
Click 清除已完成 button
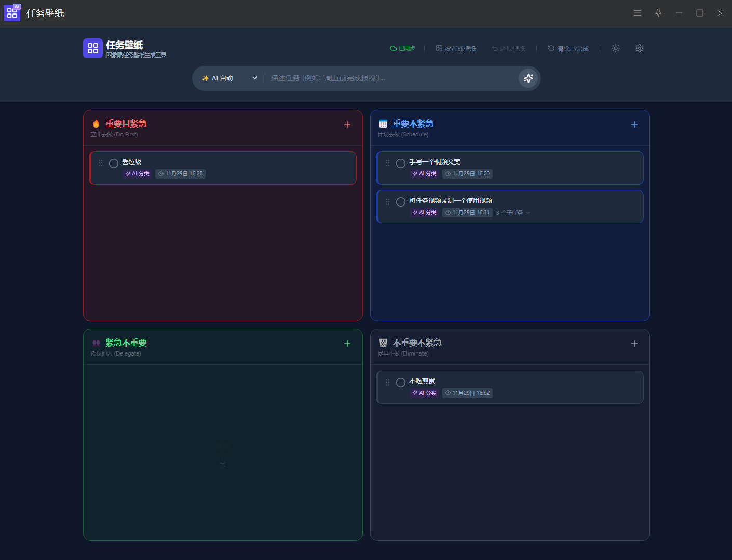tap(568, 48)
